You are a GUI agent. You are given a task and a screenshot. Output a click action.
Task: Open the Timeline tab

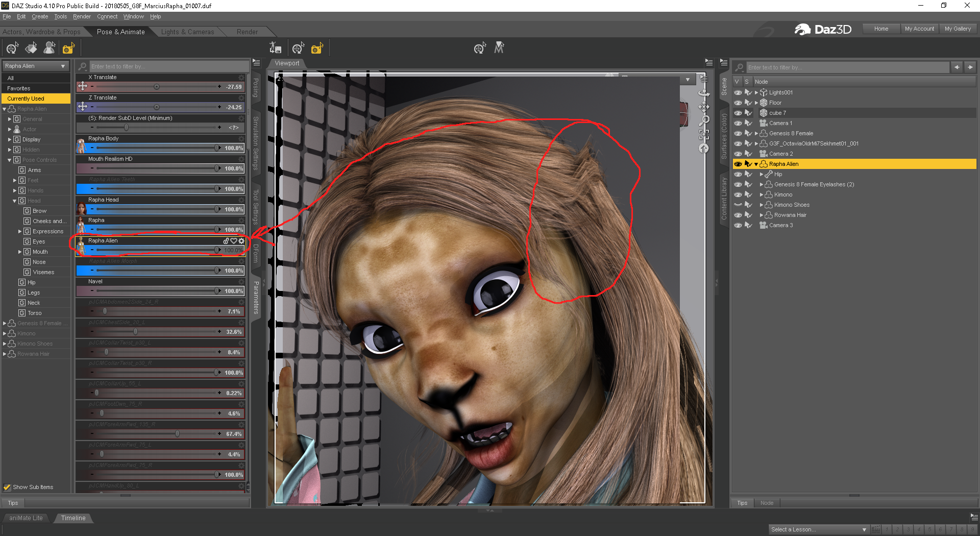[73, 518]
